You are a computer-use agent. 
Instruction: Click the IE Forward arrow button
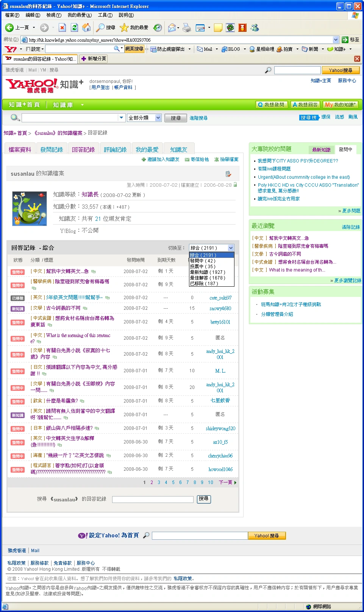[x=44, y=28]
